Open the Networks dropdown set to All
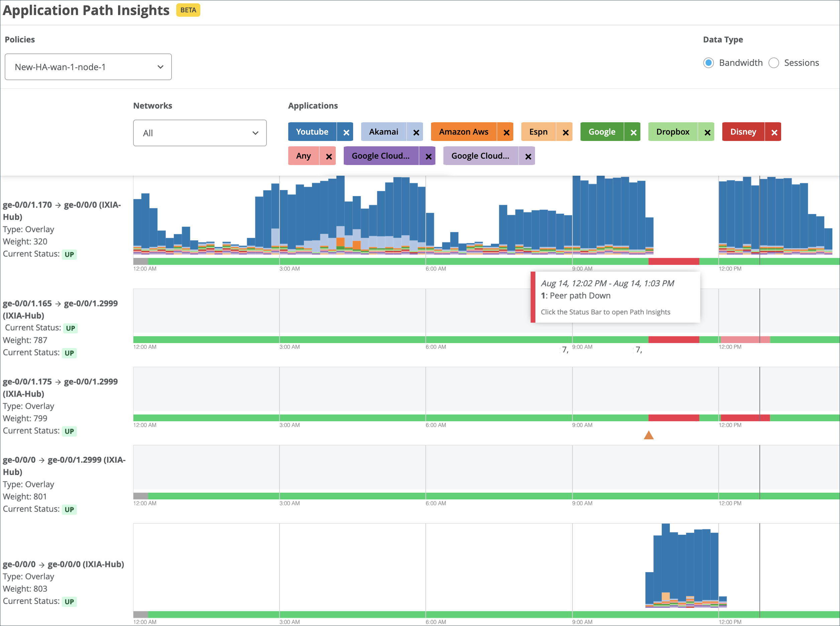840x626 pixels. coord(200,133)
